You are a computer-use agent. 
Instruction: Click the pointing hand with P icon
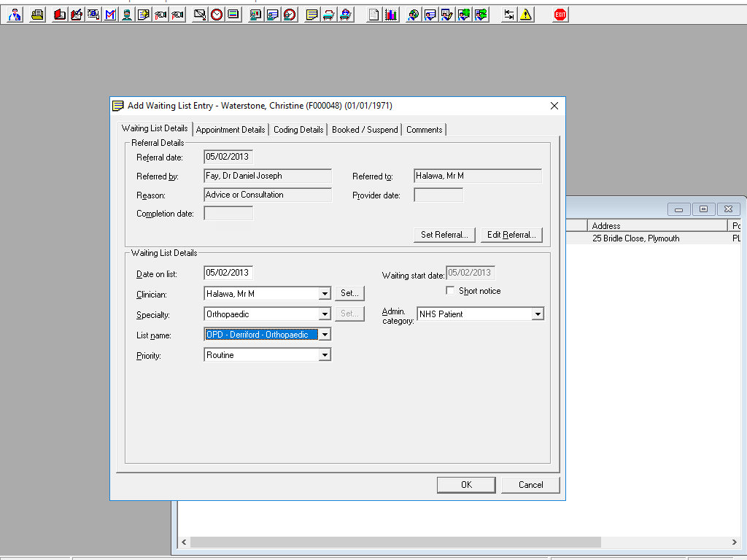pyautogui.click(x=177, y=15)
